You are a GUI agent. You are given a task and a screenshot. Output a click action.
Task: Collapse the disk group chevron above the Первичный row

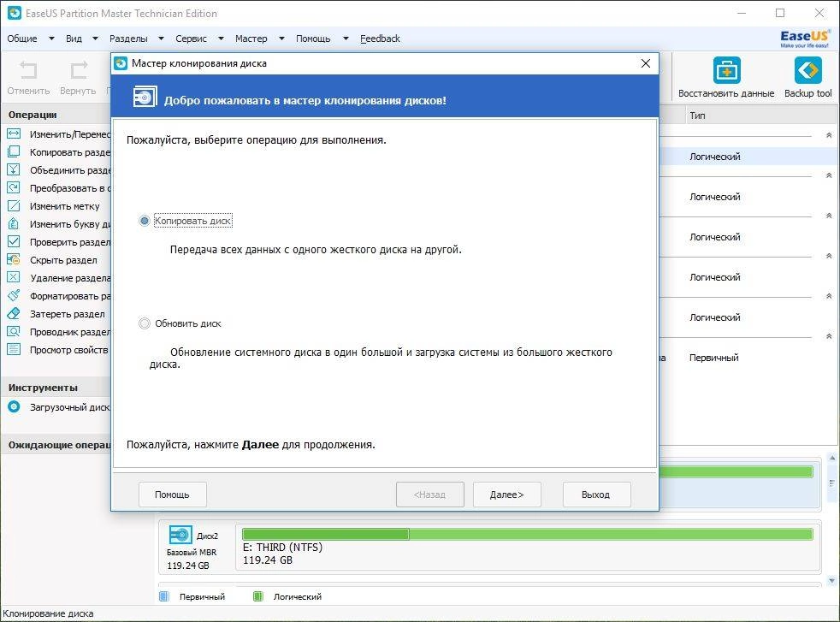coord(829,336)
